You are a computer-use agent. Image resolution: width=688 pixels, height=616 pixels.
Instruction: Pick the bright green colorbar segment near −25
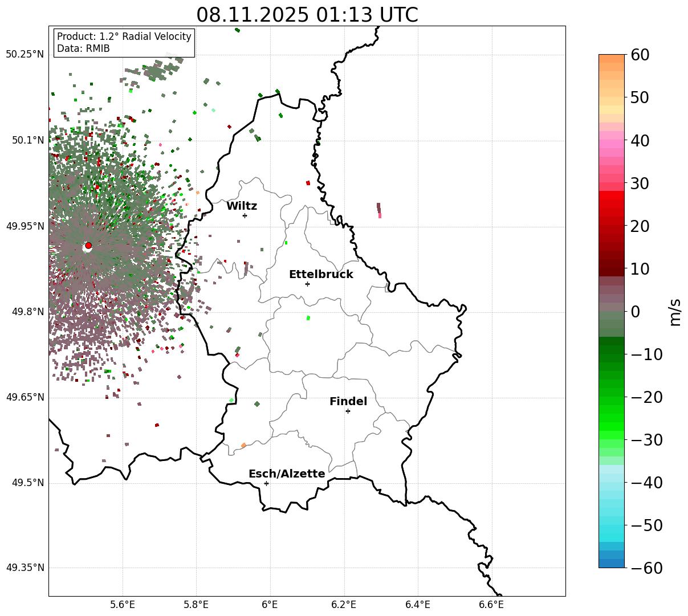[612, 419]
